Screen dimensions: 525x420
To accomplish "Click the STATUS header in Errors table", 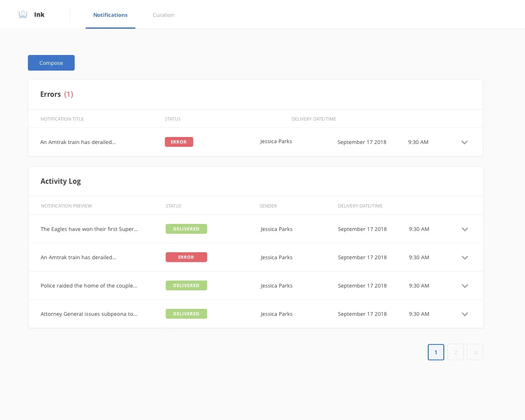I will tap(173, 119).
